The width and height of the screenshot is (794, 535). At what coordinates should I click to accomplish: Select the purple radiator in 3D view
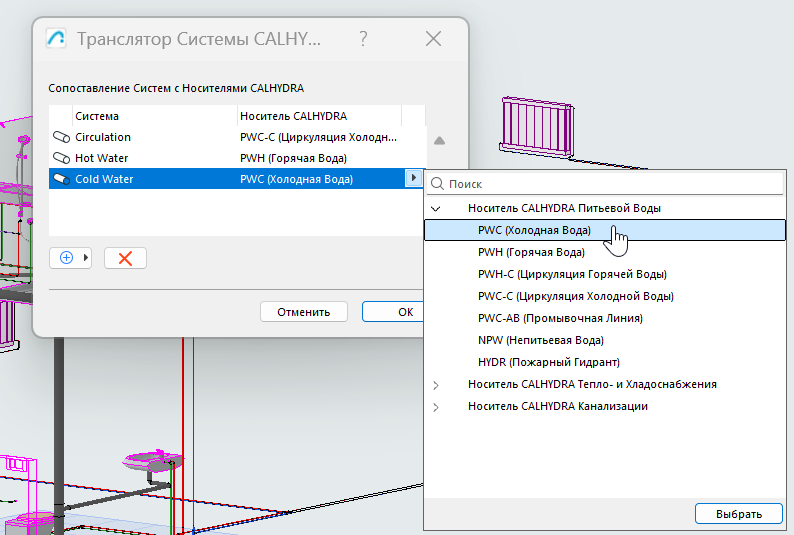[x=537, y=127]
